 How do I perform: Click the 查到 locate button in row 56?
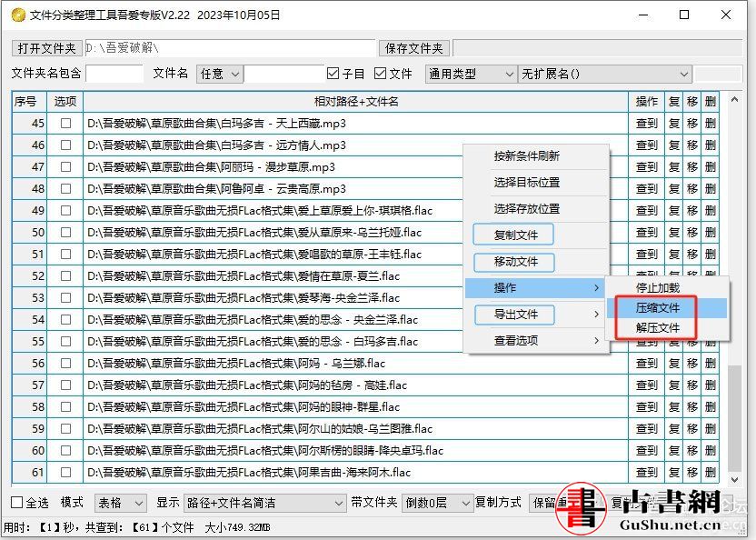tap(646, 364)
